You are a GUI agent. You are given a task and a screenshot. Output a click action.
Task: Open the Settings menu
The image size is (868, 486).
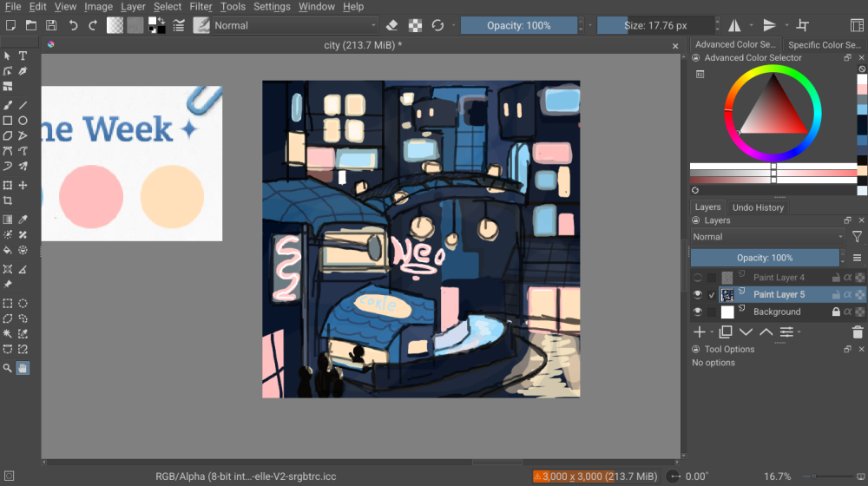click(x=272, y=7)
